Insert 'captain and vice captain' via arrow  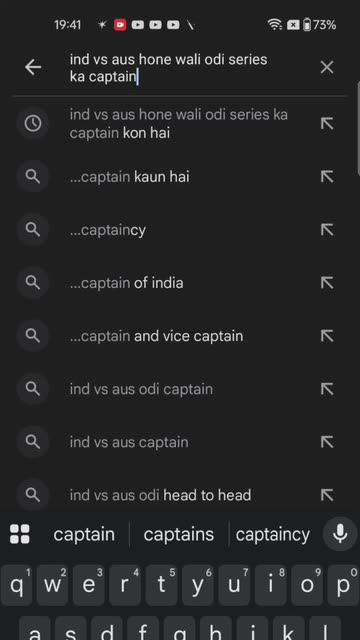(x=327, y=336)
